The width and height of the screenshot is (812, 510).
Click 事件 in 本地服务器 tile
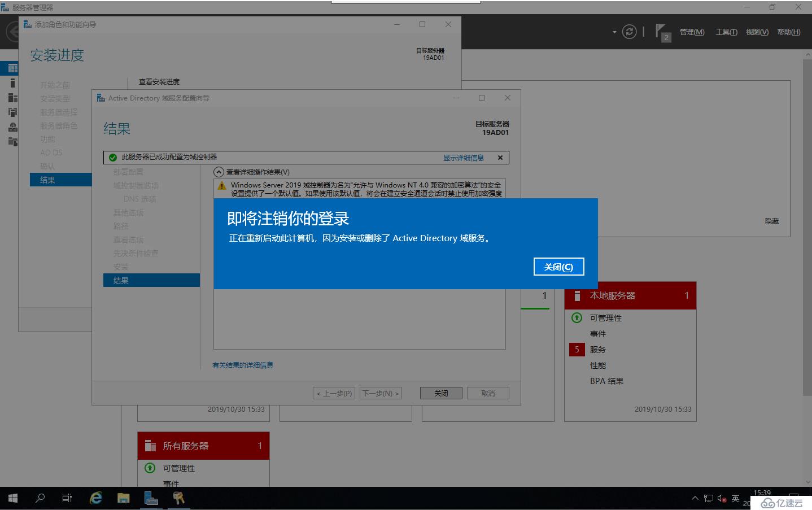point(597,334)
